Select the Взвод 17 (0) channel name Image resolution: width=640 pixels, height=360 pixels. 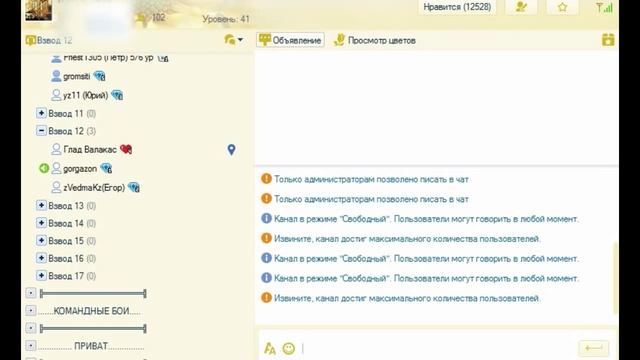point(72,276)
